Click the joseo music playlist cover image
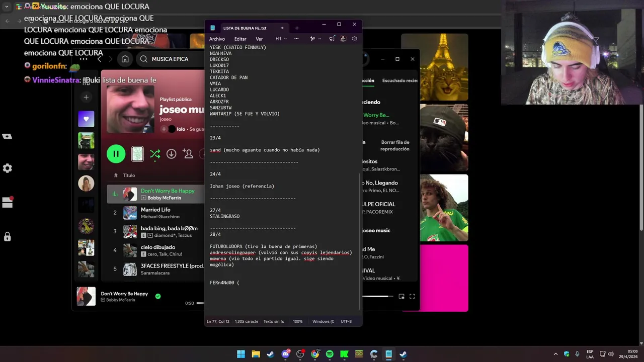The height and width of the screenshot is (362, 644). (x=131, y=109)
